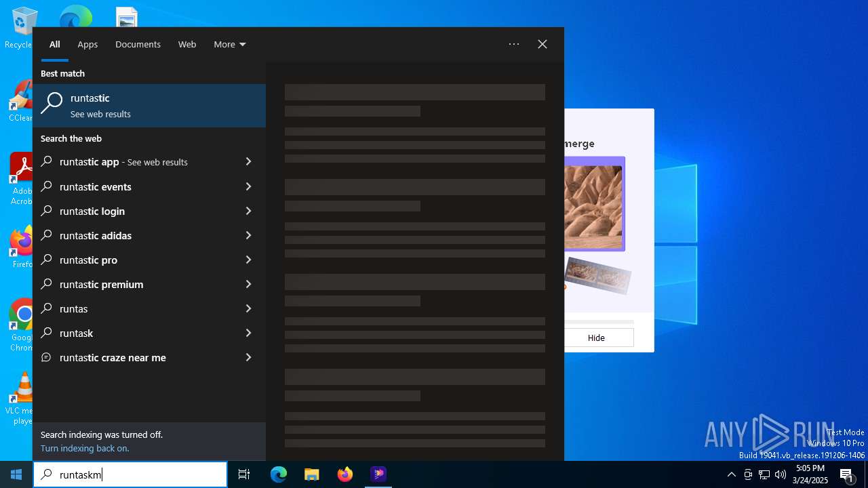Focus the taskbar search box
Viewport: 868px width, 488px height.
click(x=130, y=474)
